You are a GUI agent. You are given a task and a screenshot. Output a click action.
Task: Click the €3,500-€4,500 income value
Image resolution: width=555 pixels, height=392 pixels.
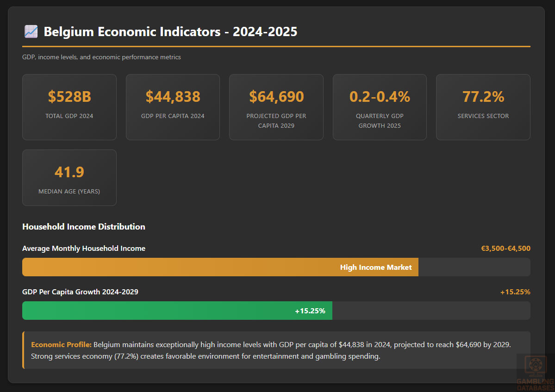[x=505, y=249]
